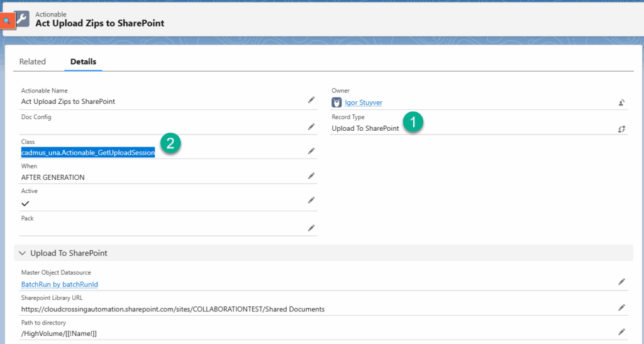Edit the Pack field pencil icon
The width and height of the screenshot is (644, 344).
click(x=311, y=228)
